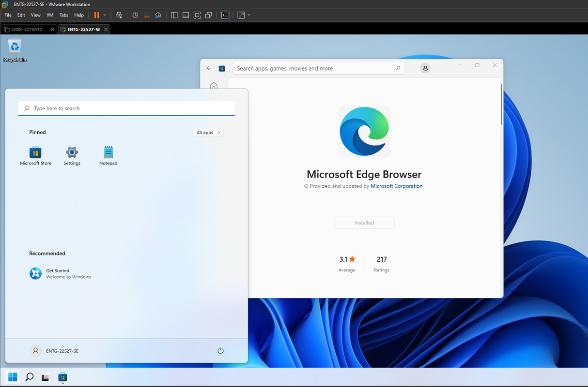Click the Store window vertical scrollbar
Image resolution: width=588 pixels, height=387 pixels.
tap(501, 104)
